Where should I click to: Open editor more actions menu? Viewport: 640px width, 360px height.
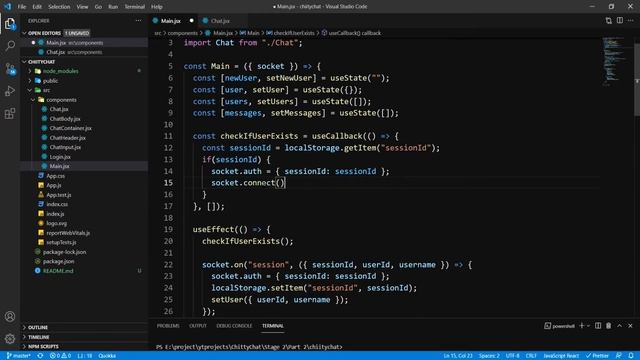(631, 20)
